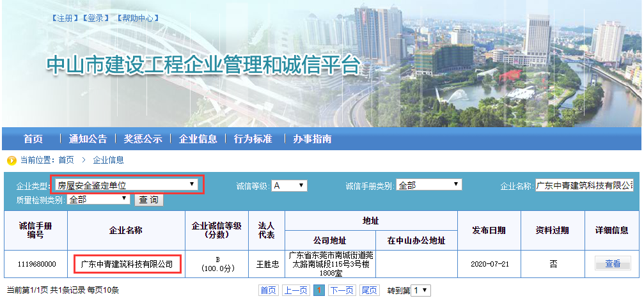Click company name 广东中青建筑科技有限公司
This screenshot has height=303, width=644.
(x=127, y=263)
